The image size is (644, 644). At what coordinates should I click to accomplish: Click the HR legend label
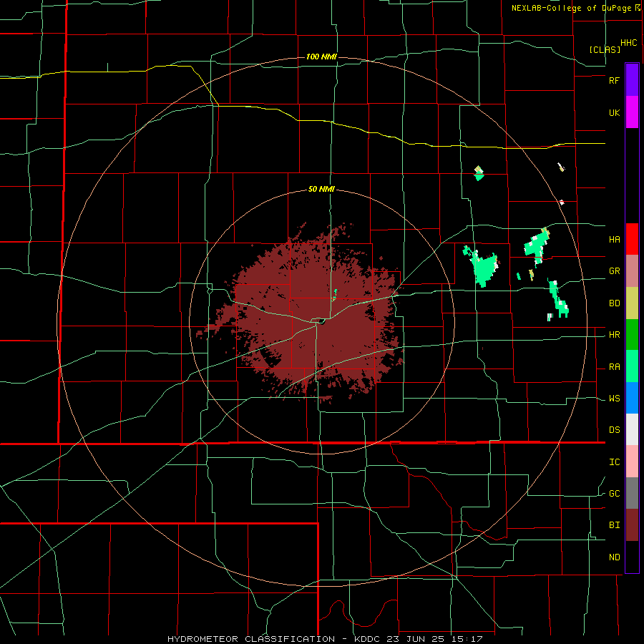click(x=614, y=335)
